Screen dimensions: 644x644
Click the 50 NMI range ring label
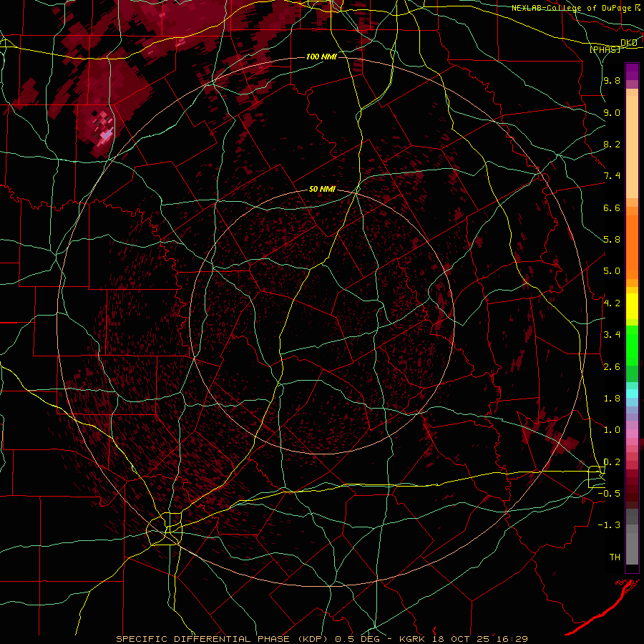click(323, 190)
